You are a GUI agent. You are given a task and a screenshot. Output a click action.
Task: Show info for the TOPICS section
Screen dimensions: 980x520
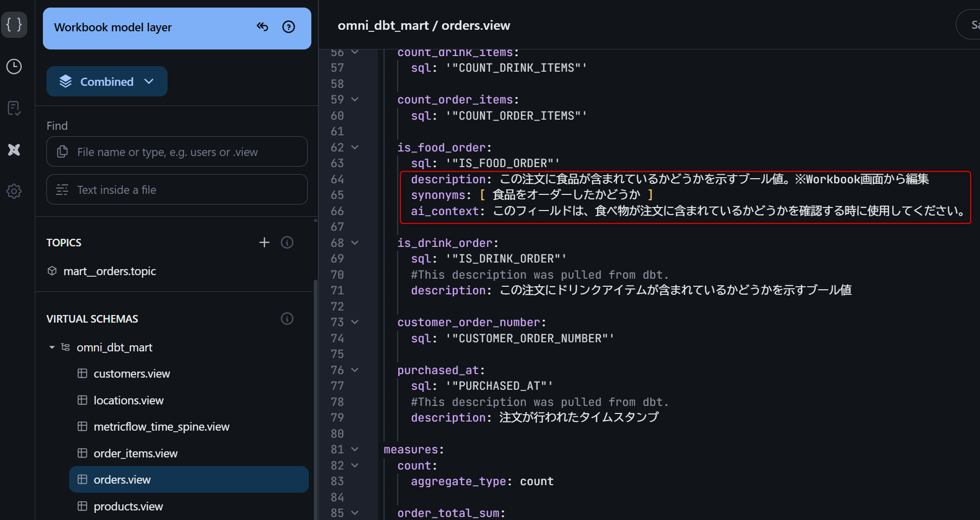(287, 243)
